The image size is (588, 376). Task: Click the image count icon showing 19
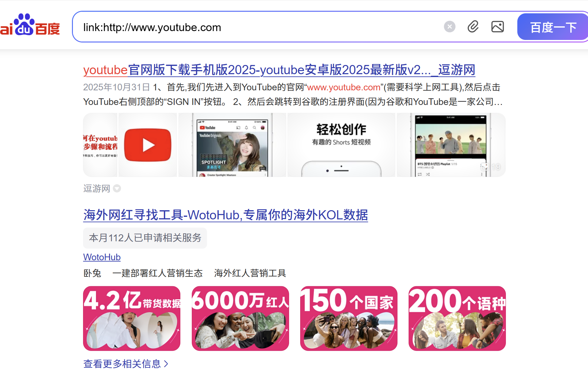point(491,167)
